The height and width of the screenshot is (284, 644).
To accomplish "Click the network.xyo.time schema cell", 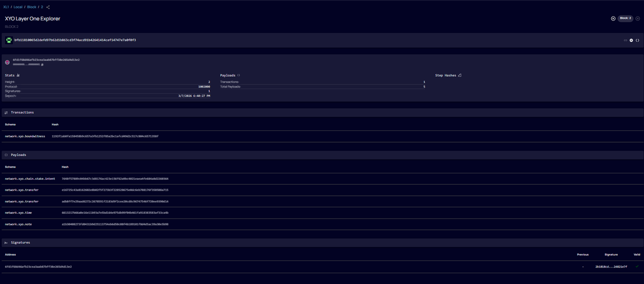I will click(18, 213).
